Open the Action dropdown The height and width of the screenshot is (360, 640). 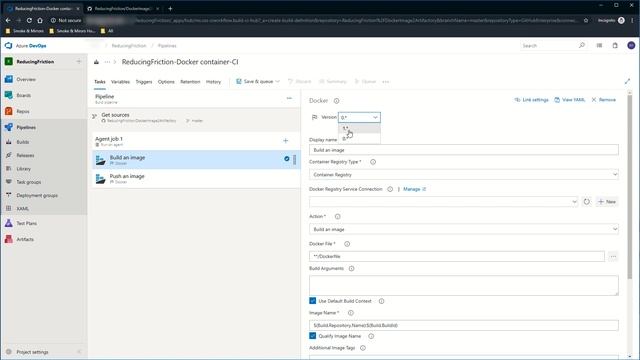pyautogui.click(x=464, y=229)
